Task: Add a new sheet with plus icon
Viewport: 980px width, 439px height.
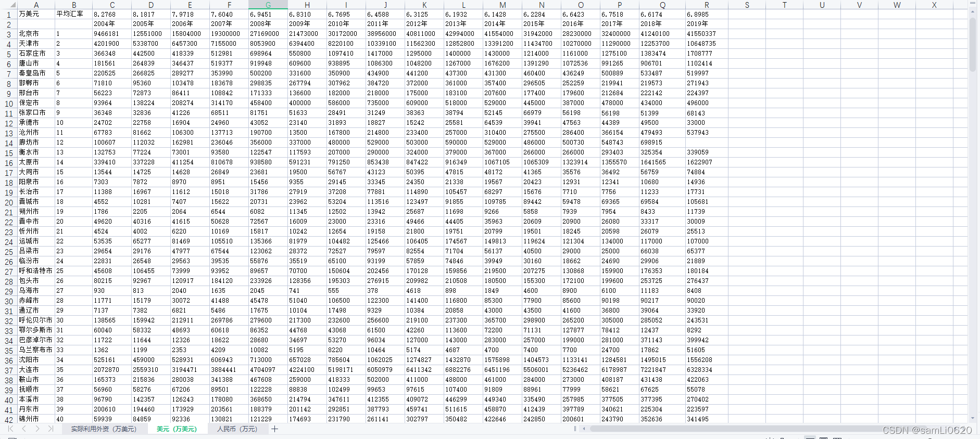Action: (x=274, y=429)
